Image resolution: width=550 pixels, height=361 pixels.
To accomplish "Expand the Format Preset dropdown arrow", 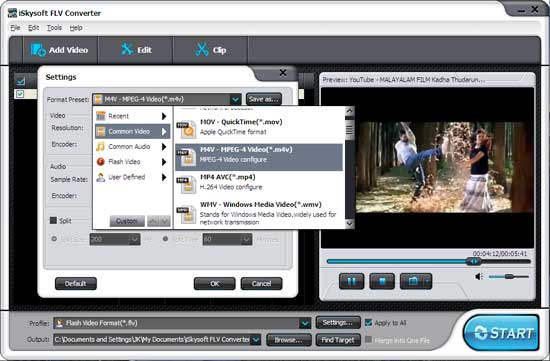I will coord(236,100).
